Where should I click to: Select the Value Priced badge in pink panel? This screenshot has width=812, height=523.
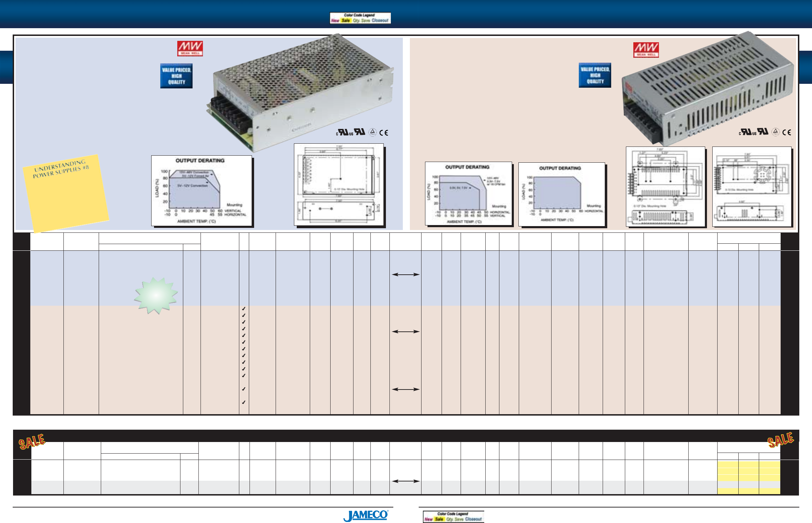[595, 75]
